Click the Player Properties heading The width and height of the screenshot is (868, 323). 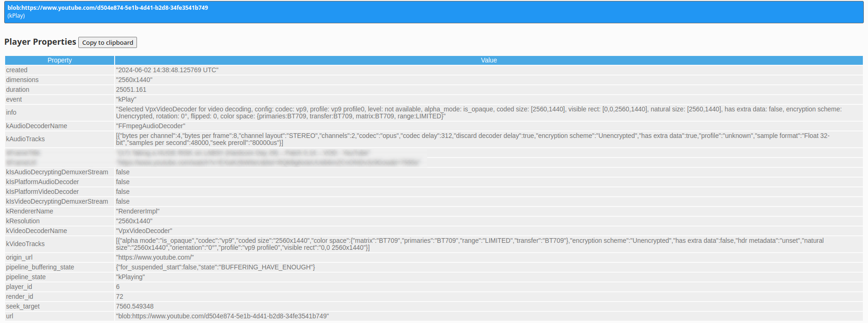40,42
